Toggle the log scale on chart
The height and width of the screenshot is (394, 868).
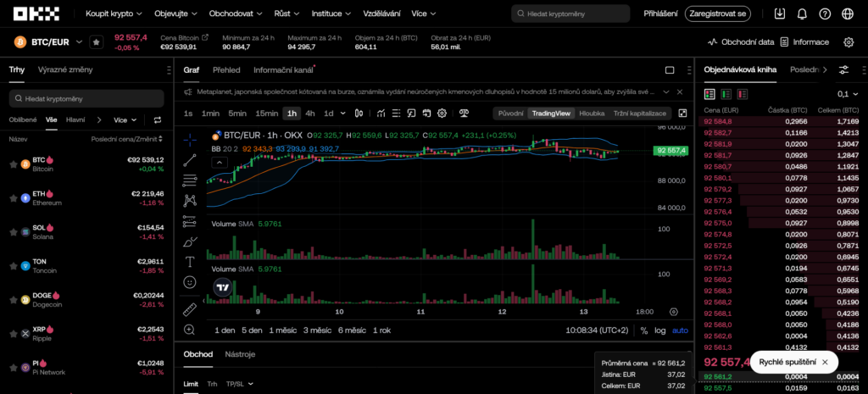tap(659, 330)
